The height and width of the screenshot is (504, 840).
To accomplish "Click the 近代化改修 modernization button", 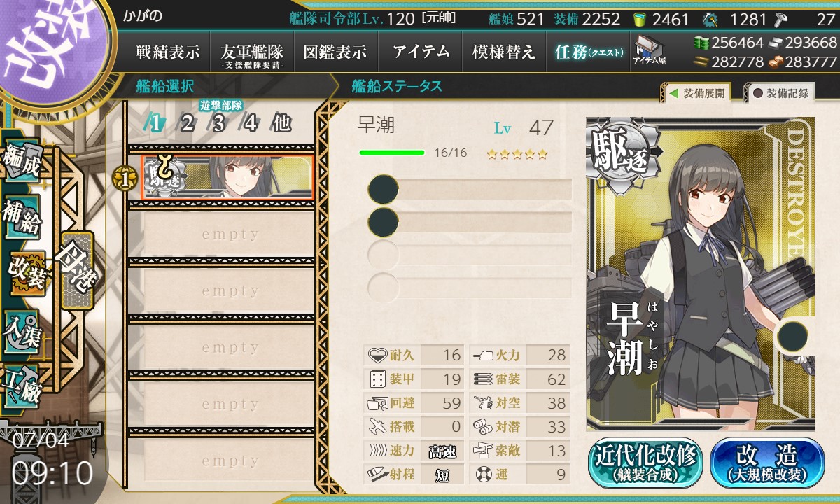I will (645, 463).
